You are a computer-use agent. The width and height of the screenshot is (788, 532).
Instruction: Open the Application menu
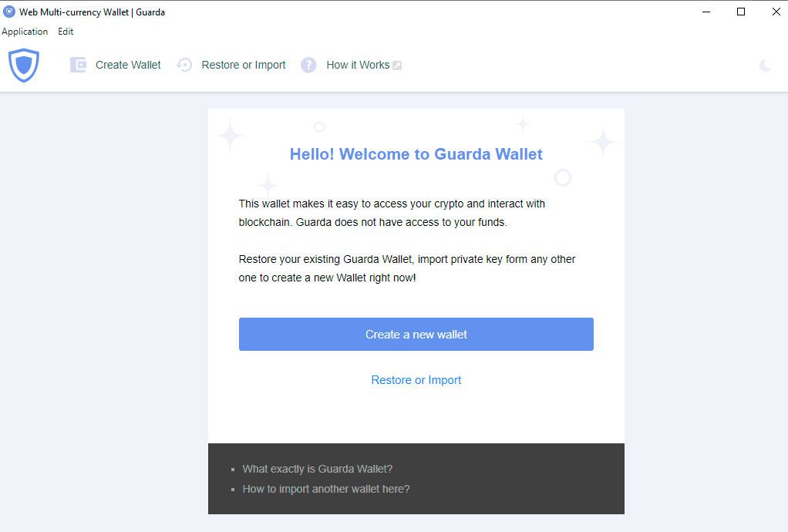[25, 31]
